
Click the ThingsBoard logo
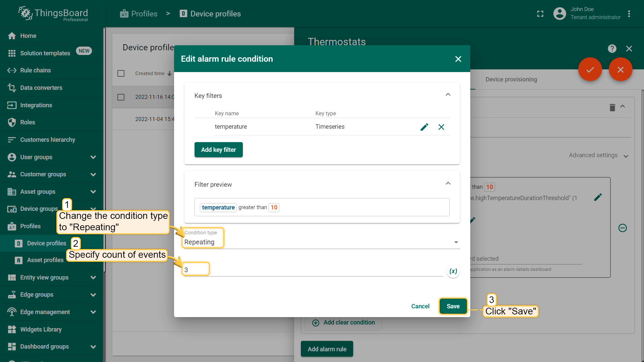(x=53, y=14)
